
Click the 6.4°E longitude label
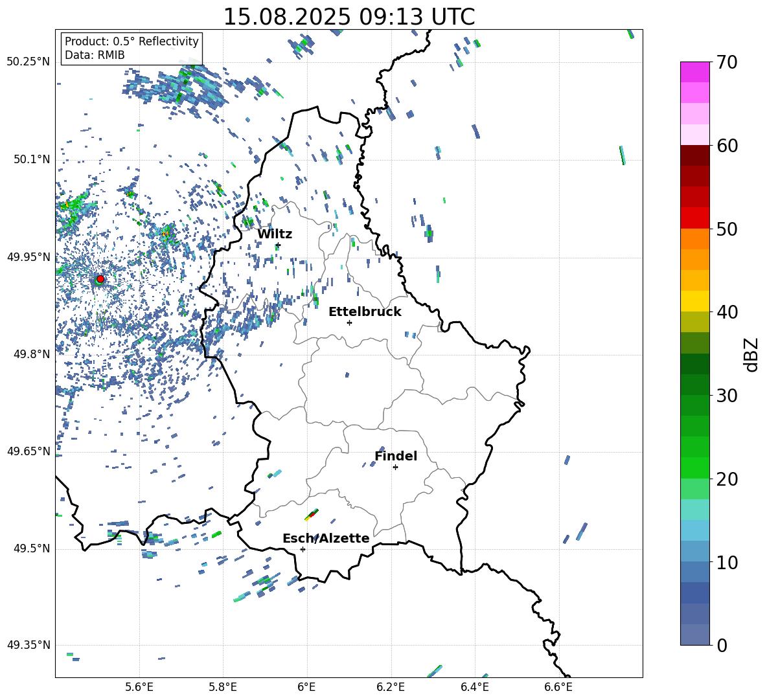point(474,687)
